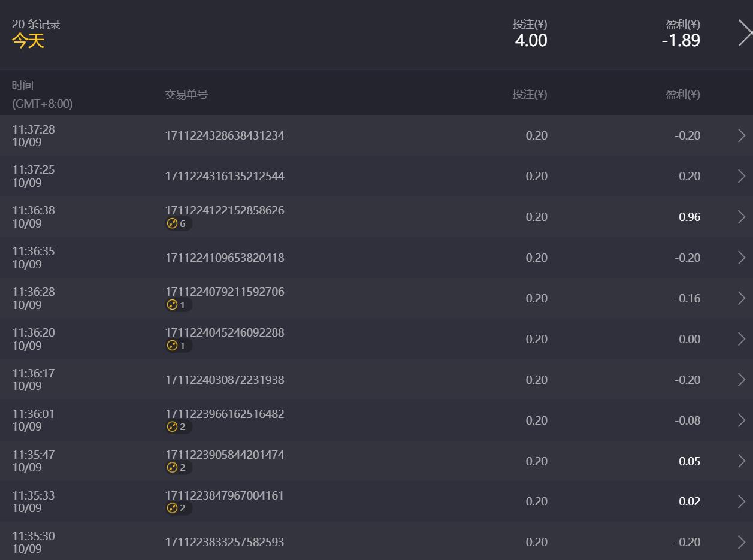Open chevron on the 11:35:30 record
The image size is (753, 560).
coord(742,543)
